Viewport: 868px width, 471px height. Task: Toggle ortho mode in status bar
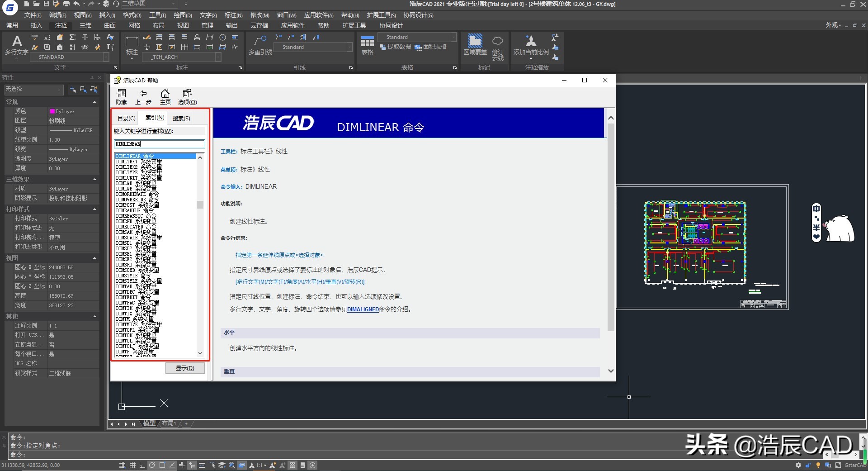(x=142, y=465)
